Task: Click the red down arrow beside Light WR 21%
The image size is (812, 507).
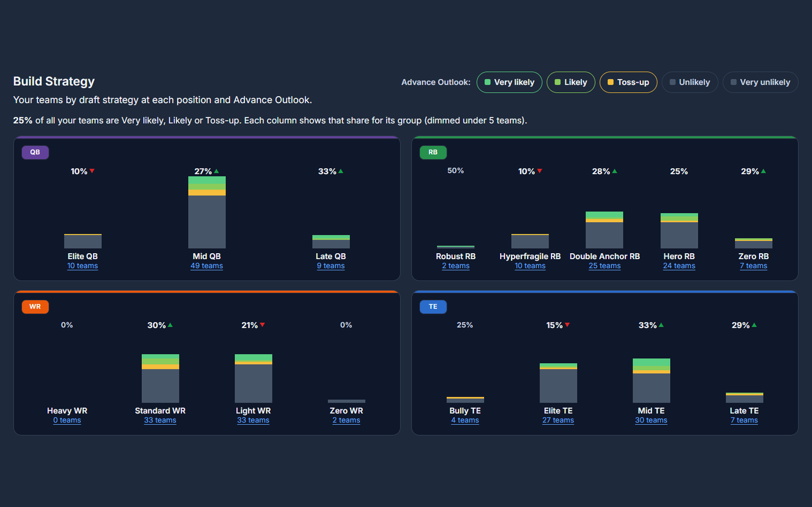Action: (262, 325)
